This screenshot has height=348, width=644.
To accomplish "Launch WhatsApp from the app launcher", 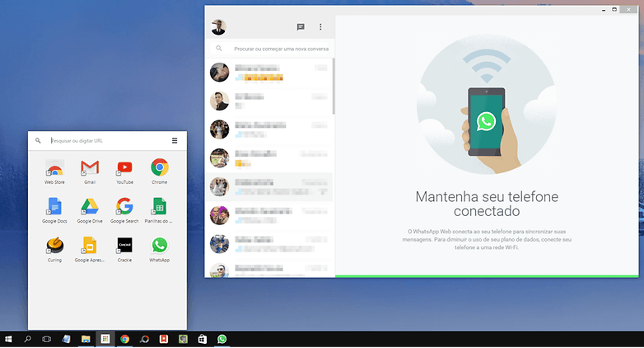I will point(160,250).
